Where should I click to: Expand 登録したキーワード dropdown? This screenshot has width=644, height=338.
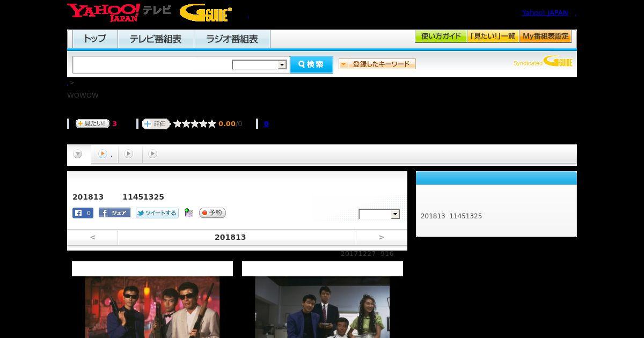point(377,64)
